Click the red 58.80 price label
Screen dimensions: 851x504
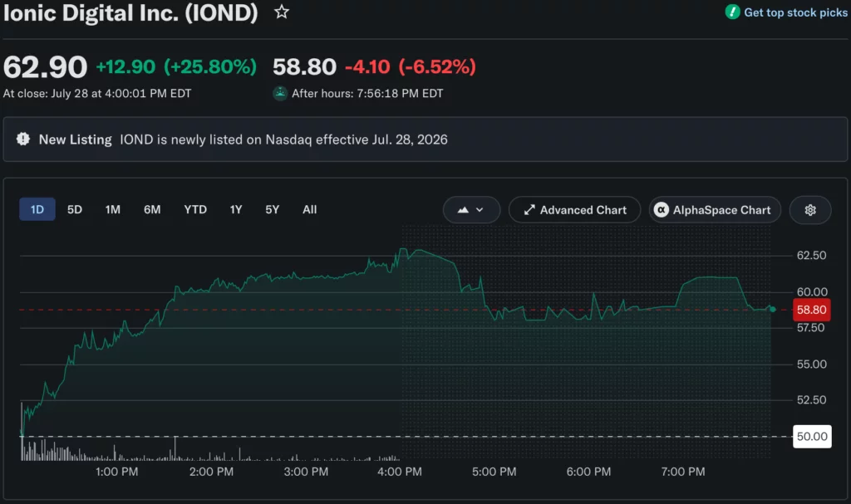pyautogui.click(x=811, y=310)
